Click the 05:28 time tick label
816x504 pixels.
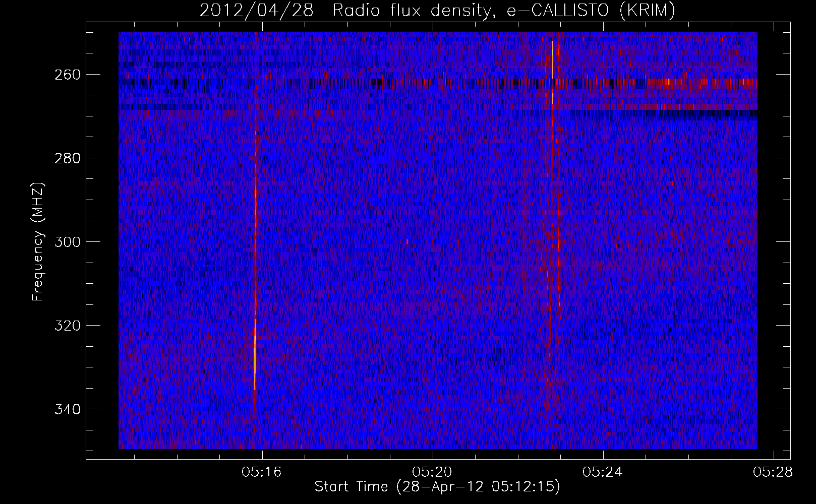[x=773, y=472]
